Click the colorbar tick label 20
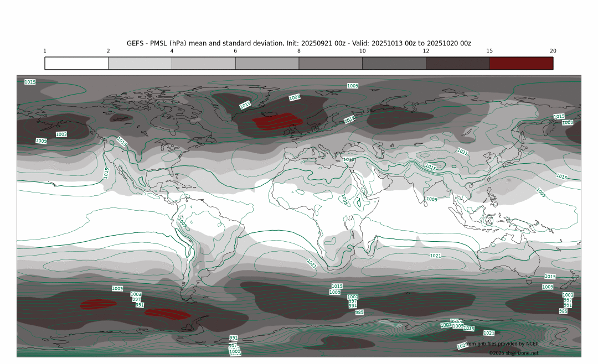This screenshot has height=364, width=598. pyautogui.click(x=553, y=51)
